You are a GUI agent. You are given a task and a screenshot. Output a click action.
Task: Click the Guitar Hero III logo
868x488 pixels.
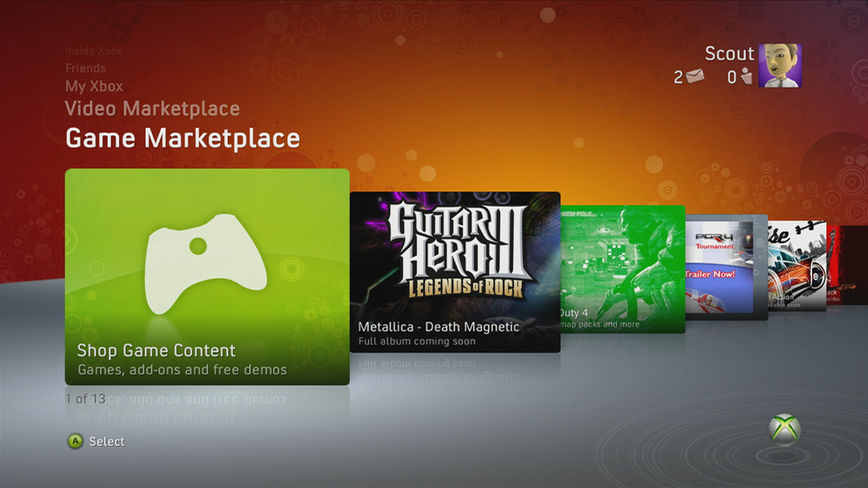[x=457, y=249]
